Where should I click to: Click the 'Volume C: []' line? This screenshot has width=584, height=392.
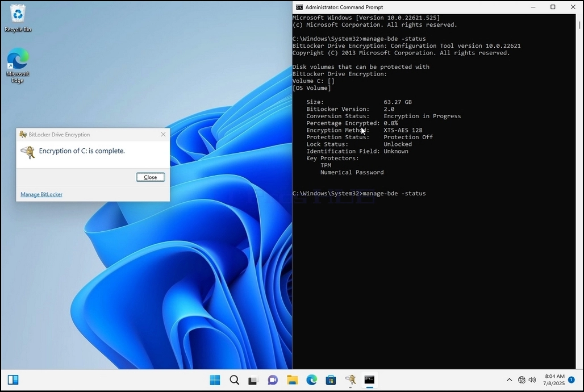point(313,81)
